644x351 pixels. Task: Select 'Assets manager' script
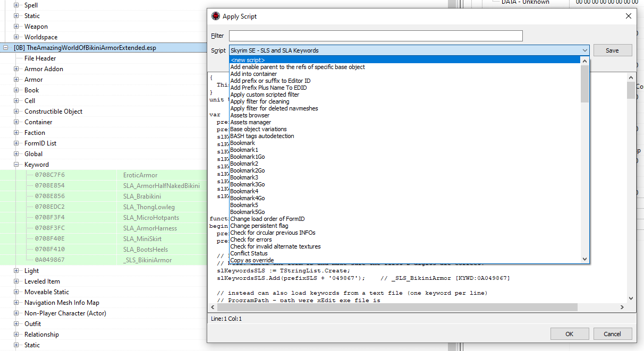(405, 122)
